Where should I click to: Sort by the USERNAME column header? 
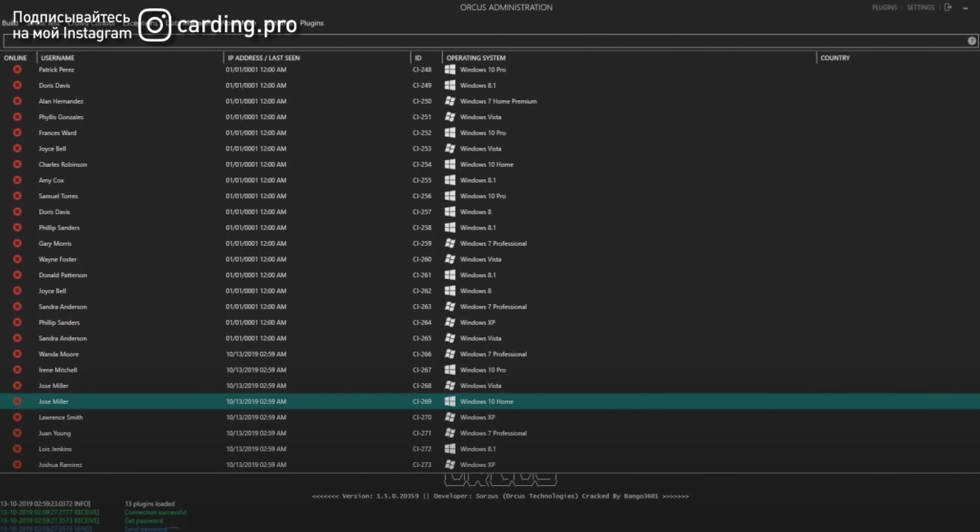58,58
